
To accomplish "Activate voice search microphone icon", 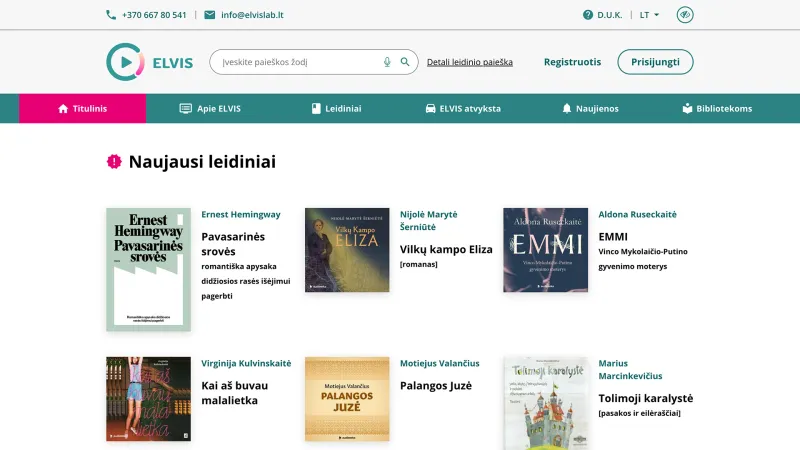I will pos(387,62).
